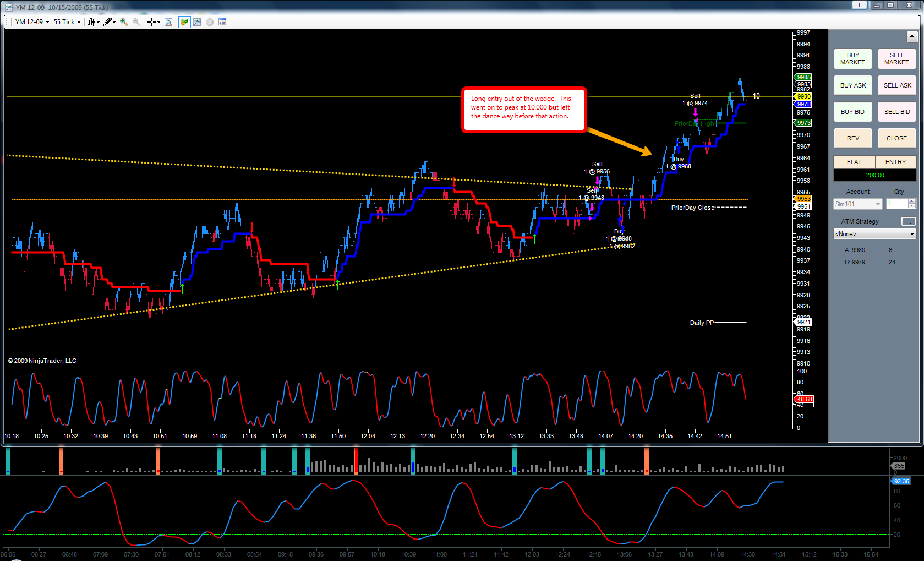Open the Sim101 Account dropdown
The width and height of the screenshot is (924, 561).
pyautogui.click(x=857, y=204)
